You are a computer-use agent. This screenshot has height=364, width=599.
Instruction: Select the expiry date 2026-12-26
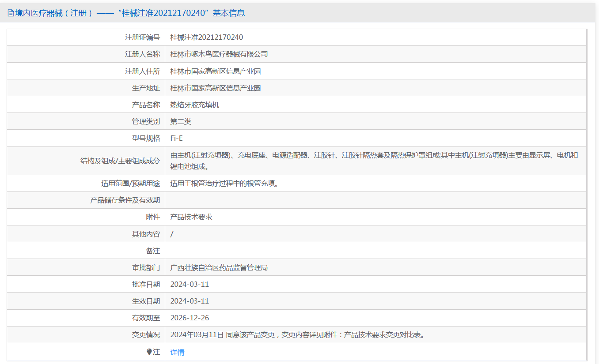coord(190,318)
